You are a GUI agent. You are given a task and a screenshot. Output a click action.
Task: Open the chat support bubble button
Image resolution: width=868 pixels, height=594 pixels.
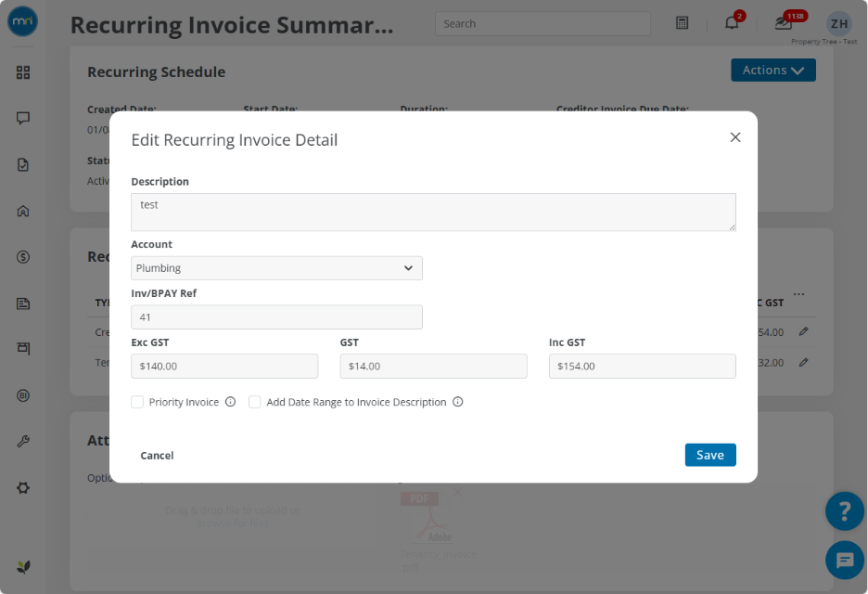tap(844, 561)
